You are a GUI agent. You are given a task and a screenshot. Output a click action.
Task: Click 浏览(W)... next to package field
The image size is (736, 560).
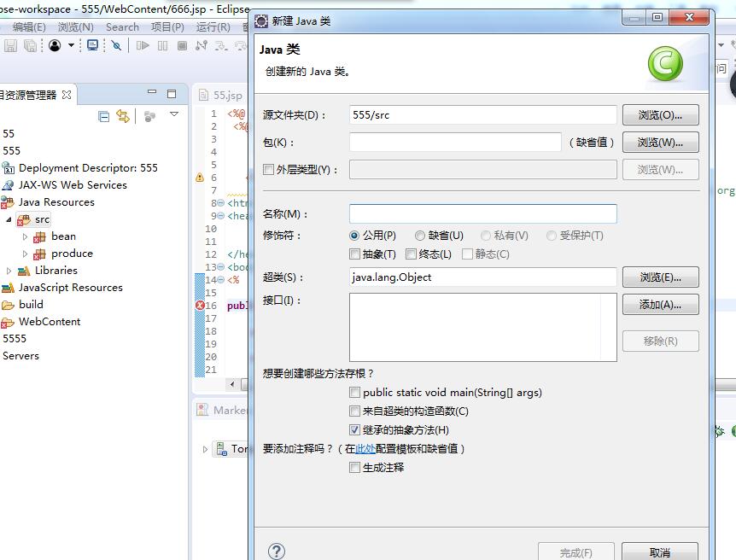coord(660,143)
